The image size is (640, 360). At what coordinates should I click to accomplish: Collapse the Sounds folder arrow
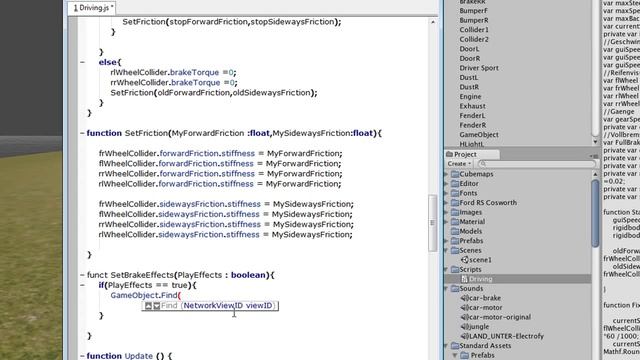point(447,289)
